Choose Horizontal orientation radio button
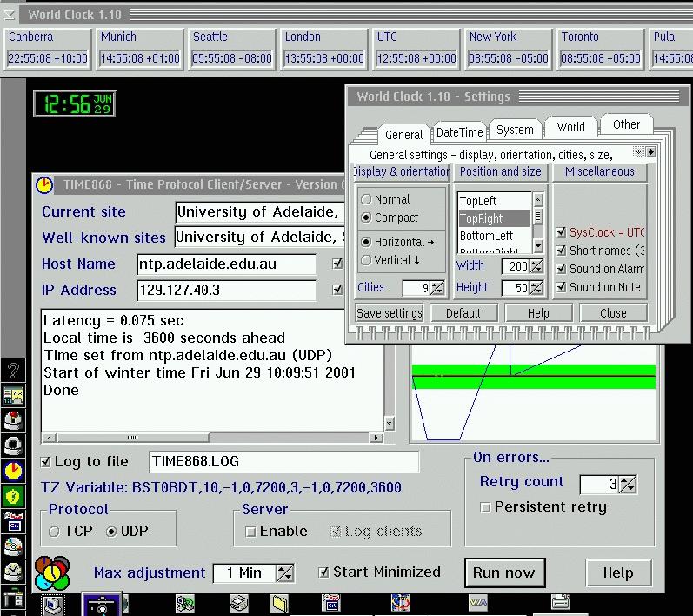 click(366, 242)
